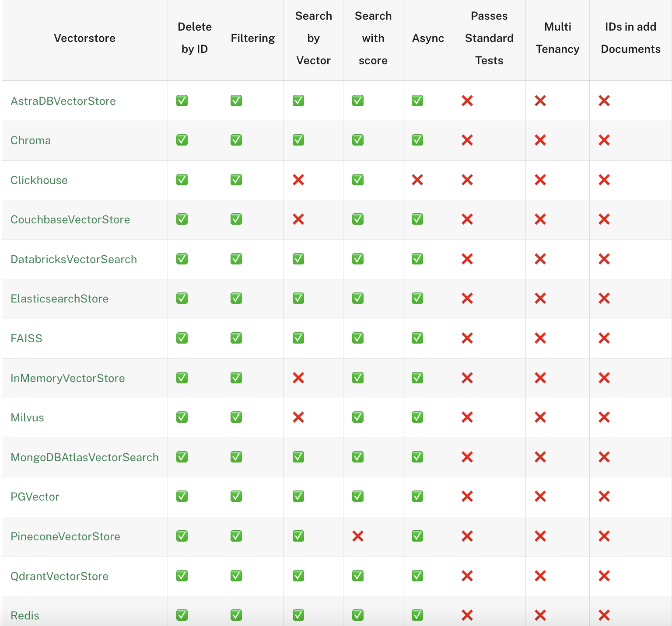Viewport: 672px width, 626px height.
Task: Click the red X in Clickhouse Search by Vector
Action: [x=298, y=180]
